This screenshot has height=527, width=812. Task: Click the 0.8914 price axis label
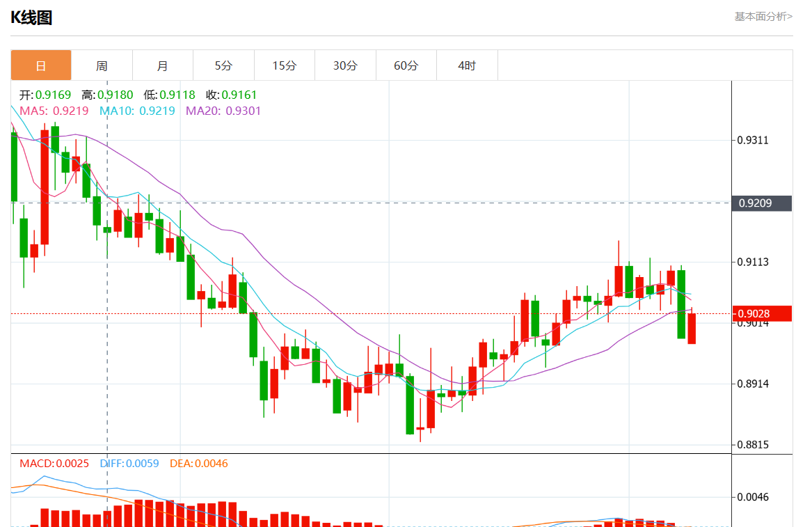point(753,384)
